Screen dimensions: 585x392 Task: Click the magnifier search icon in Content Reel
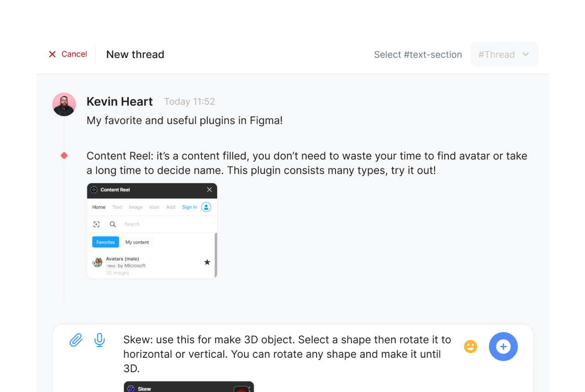(x=112, y=224)
